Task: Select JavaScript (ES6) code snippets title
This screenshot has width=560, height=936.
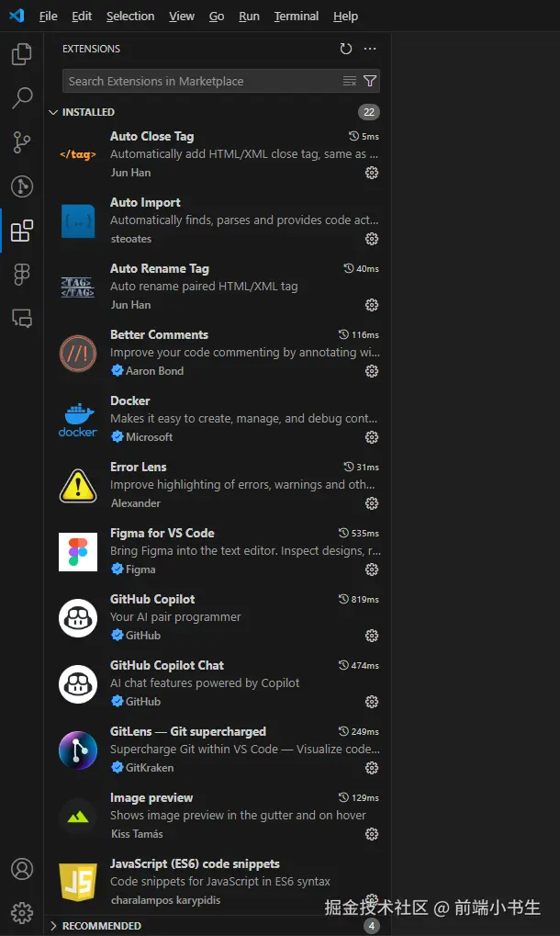Action: tap(195, 863)
